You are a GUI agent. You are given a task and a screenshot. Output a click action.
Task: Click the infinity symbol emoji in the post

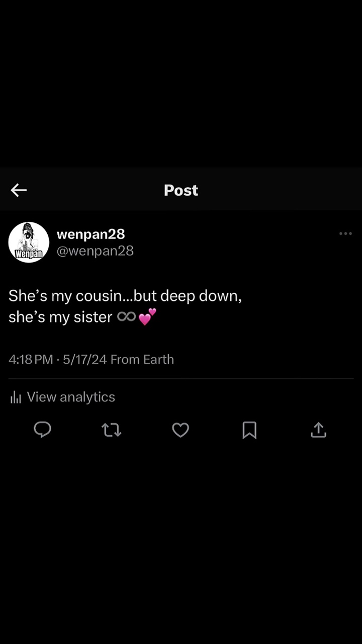click(x=126, y=317)
